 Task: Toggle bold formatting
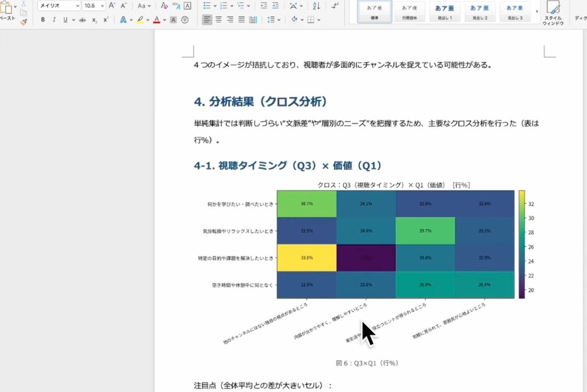point(43,20)
